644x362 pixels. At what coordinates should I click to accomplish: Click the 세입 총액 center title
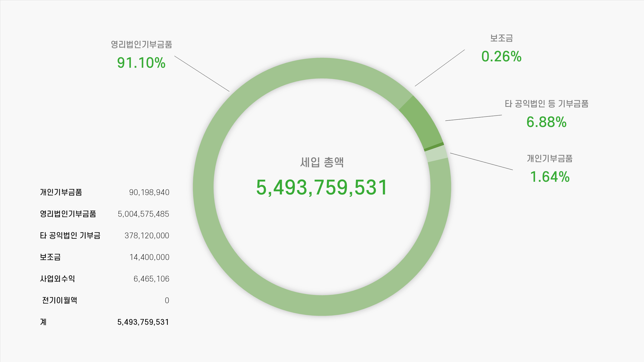(322, 162)
